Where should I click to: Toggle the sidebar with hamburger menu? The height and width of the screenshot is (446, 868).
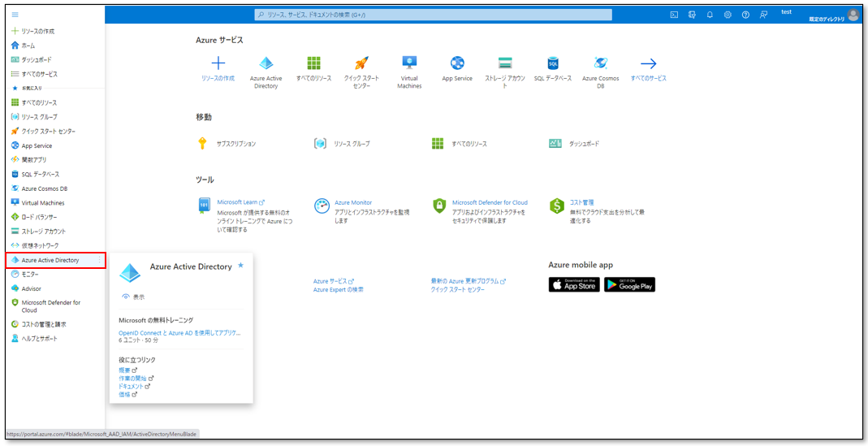tap(15, 15)
